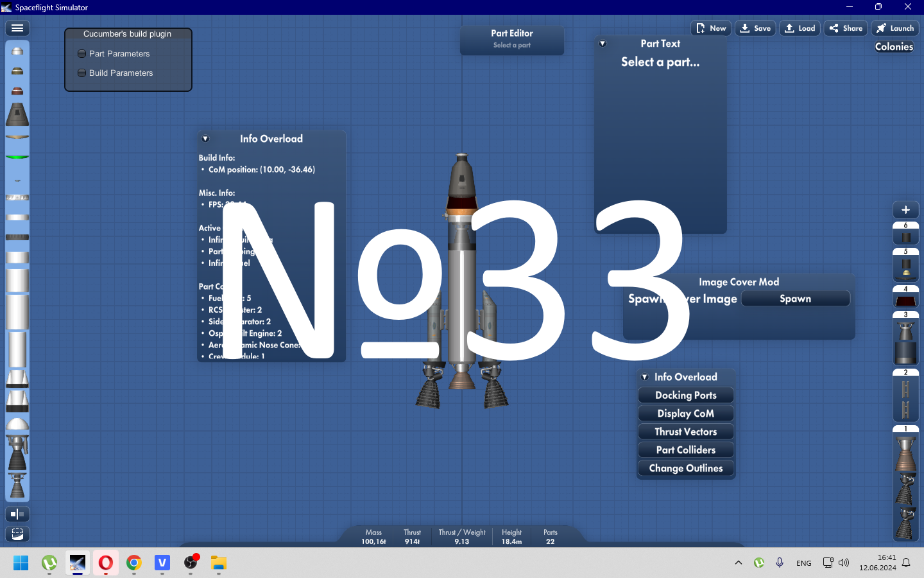The width and height of the screenshot is (924, 578).
Task: Toggle the symmetry mirror tool
Action: click(x=17, y=514)
